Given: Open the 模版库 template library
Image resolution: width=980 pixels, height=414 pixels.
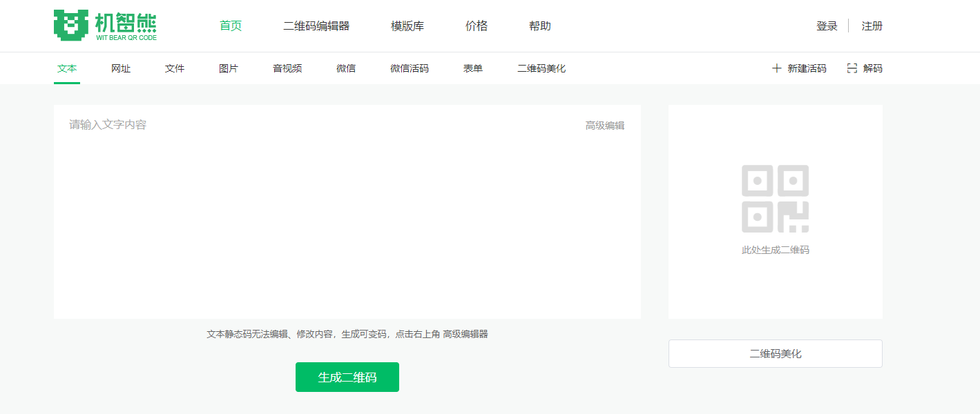Looking at the screenshot, I should click(407, 25).
